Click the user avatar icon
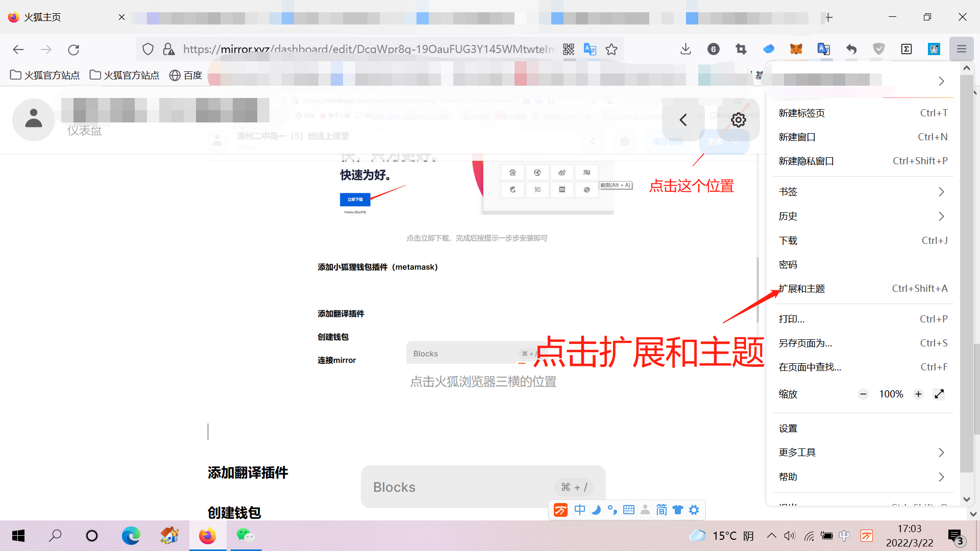The height and width of the screenshot is (551, 980). click(34, 119)
